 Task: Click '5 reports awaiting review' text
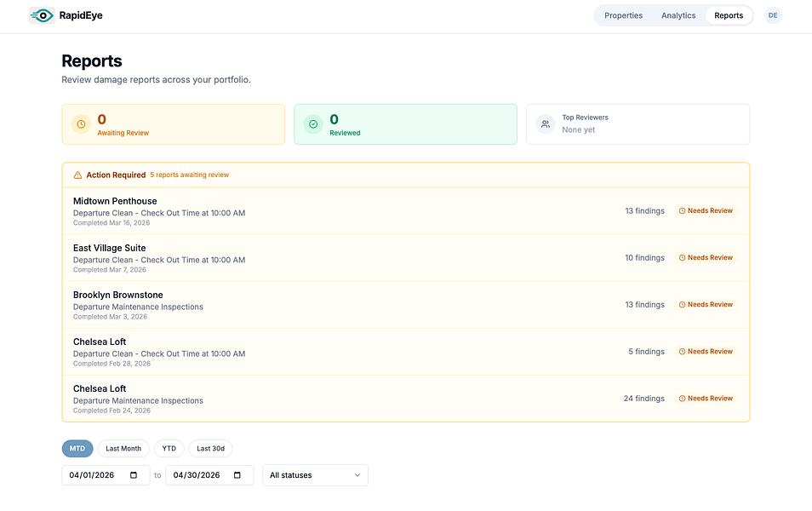pos(190,175)
